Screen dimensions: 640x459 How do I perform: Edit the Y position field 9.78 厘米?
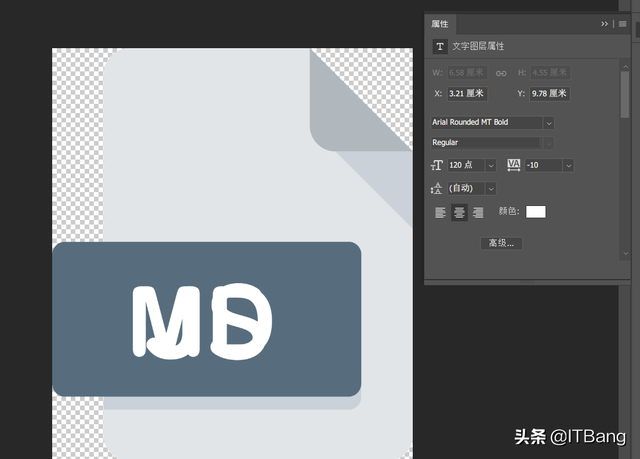(550, 94)
